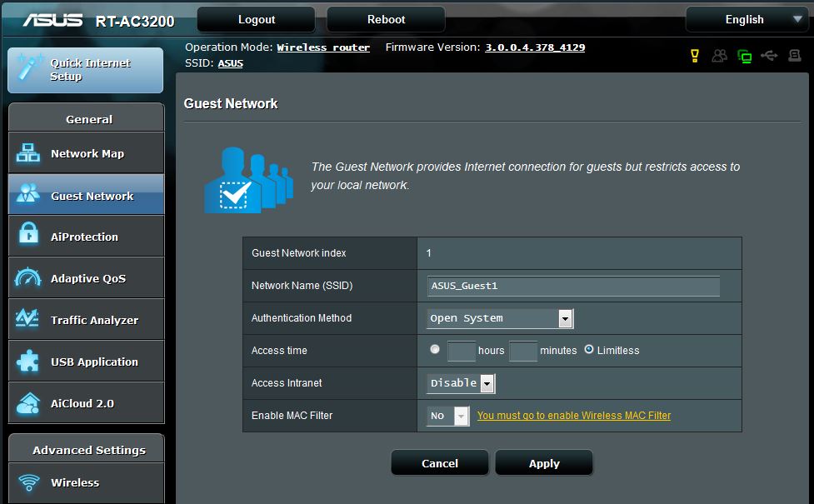
Task: Click the guest users status icon
Action: (x=720, y=56)
